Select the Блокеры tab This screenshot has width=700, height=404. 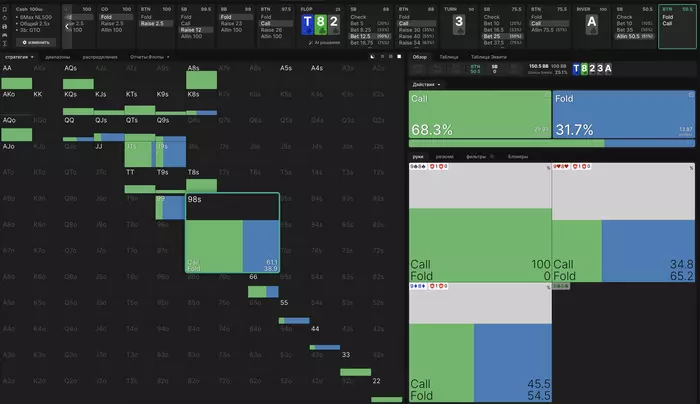(518, 157)
